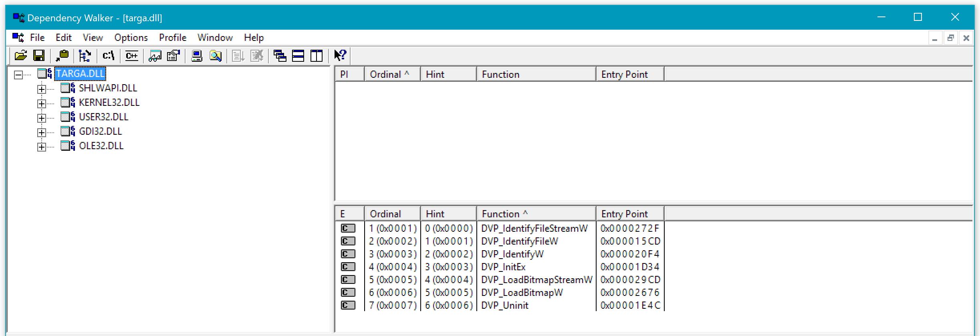The height and width of the screenshot is (336, 980).
Task: Toggle Undecorate C++ Functions button
Action: 131,55
